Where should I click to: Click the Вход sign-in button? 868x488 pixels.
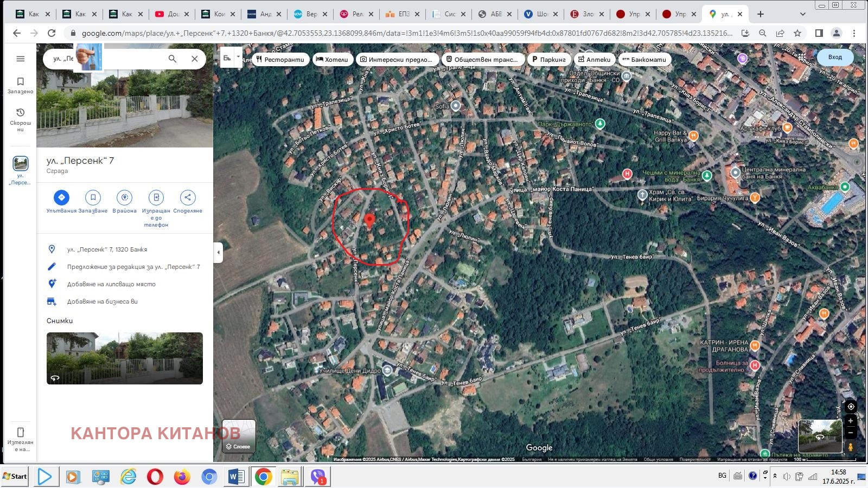835,57
